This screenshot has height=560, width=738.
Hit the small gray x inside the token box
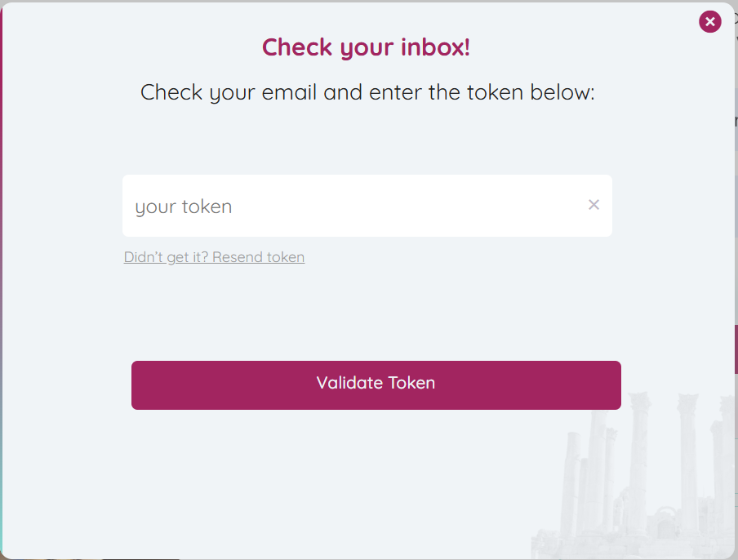point(594,205)
